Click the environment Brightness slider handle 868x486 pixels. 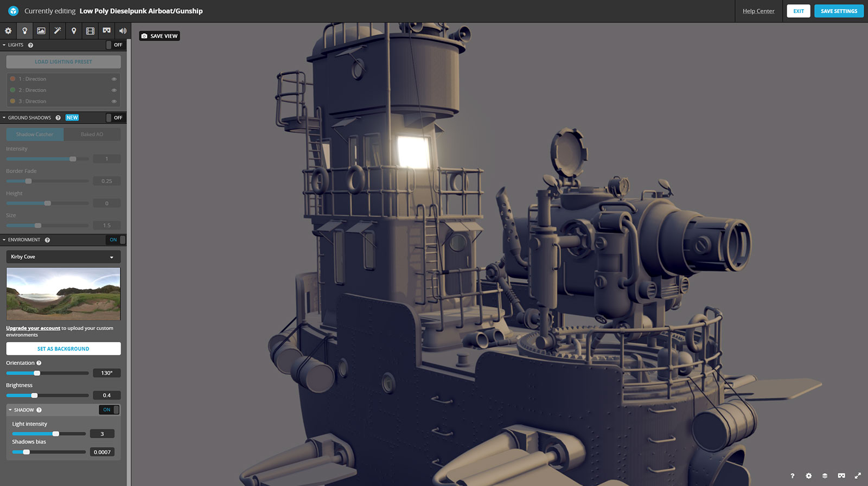(x=34, y=395)
